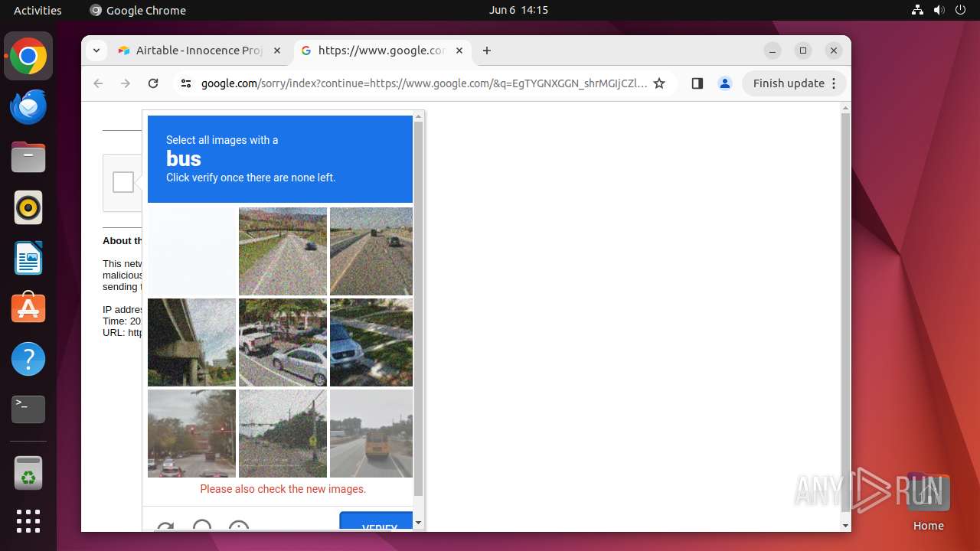Screen dimensions: 980x551
Task: Select the tile with silver sedan parked
Action: [x=283, y=342]
